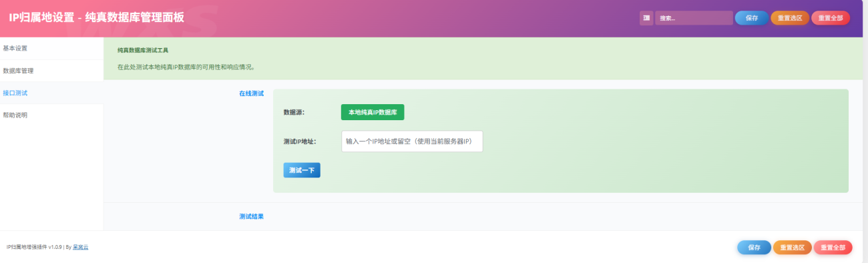Click the 测试IP地址 input field
868x263 pixels.
tap(412, 142)
